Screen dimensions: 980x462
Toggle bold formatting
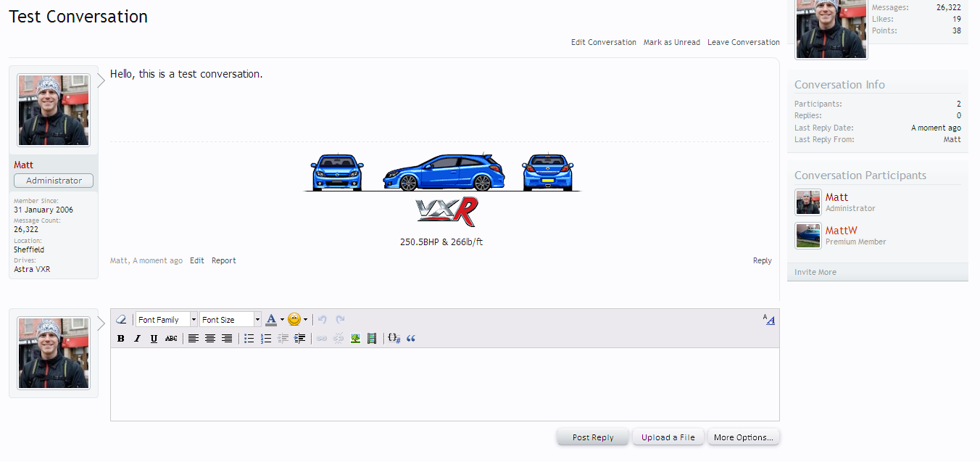coord(120,338)
